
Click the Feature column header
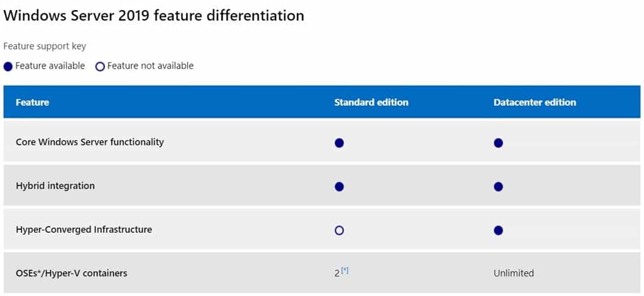pyautogui.click(x=32, y=102)
